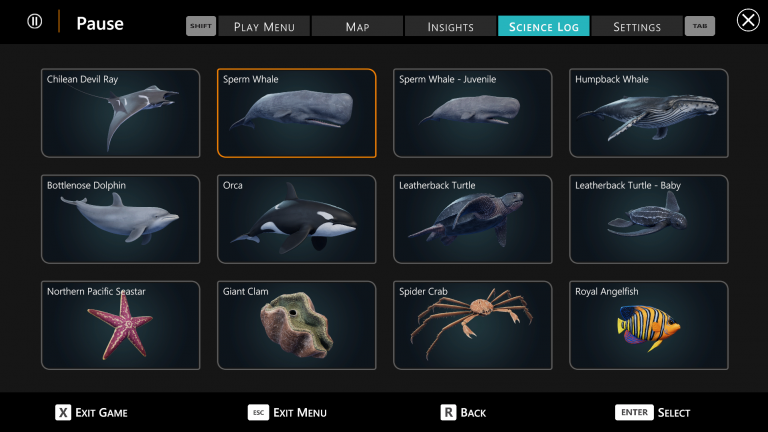768x432 pixels.
Task: Select the Orca entry
Action: click(297, 219)
